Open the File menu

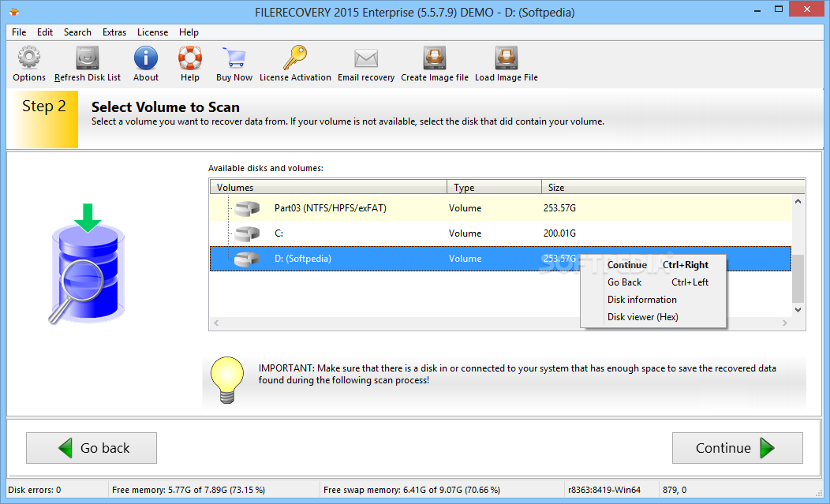(x=19, y=32)
